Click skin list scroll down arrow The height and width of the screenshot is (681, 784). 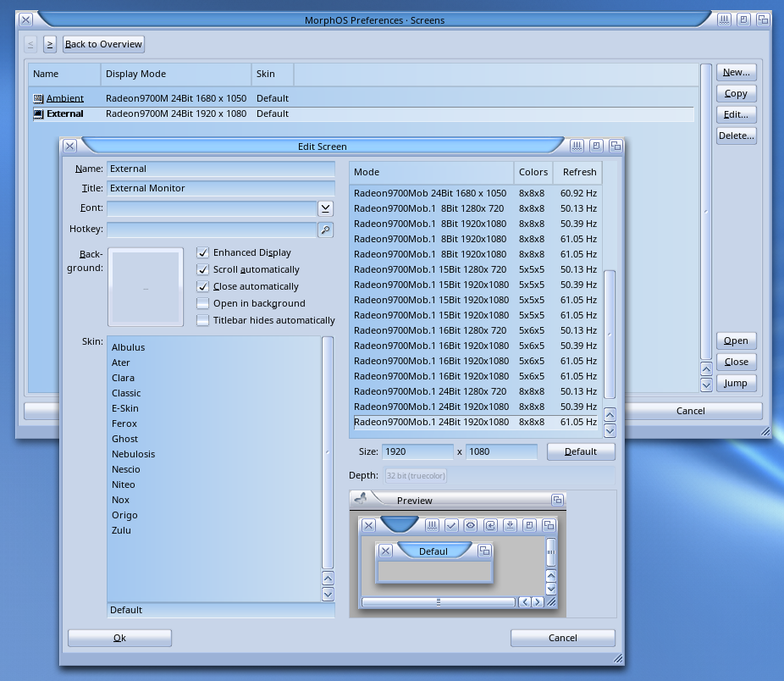tap(328, 595)
